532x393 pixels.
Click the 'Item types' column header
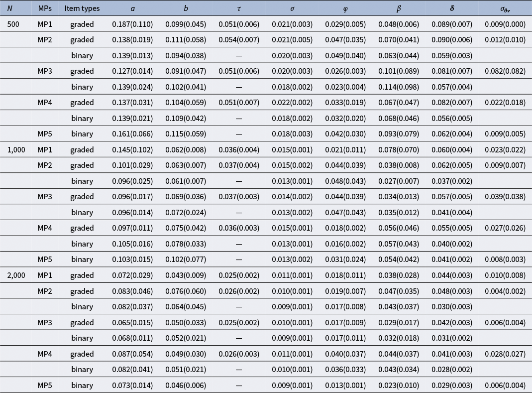pyautogui.click(x=82, y=8)
